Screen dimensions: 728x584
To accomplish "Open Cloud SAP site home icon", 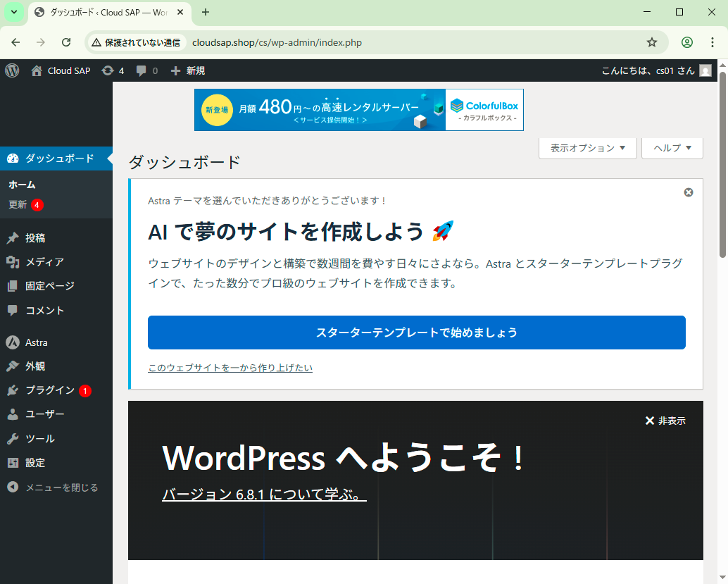I will point(36,70).
